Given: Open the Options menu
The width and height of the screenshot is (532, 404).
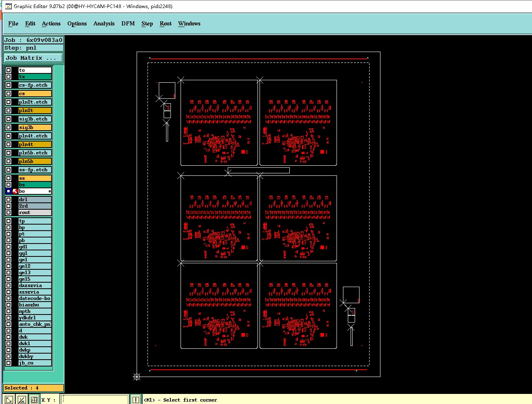Looking at the screenshot, I should (x=77, y=23).
